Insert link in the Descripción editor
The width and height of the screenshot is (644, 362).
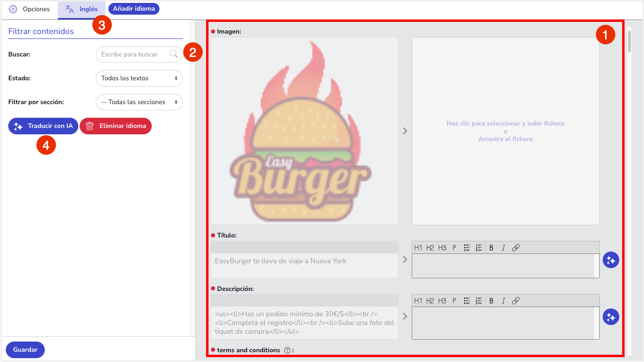click(x=516, y=301)
